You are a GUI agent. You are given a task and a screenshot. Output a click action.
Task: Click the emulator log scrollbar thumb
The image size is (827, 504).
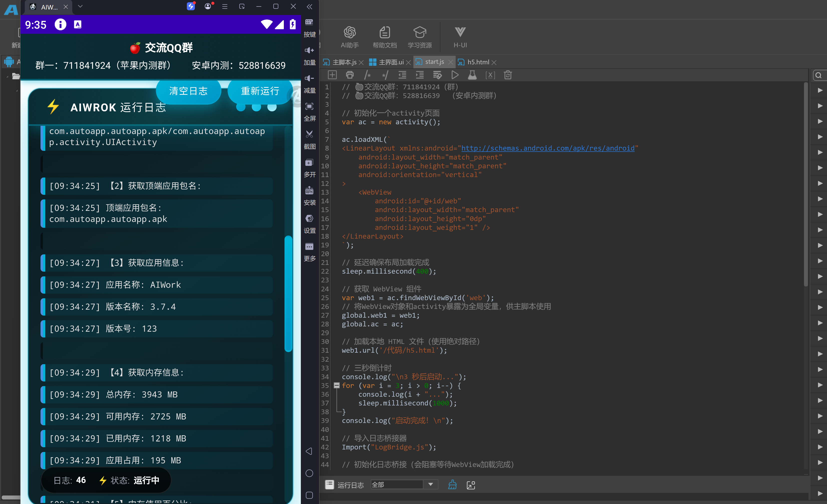click(288, 293)
